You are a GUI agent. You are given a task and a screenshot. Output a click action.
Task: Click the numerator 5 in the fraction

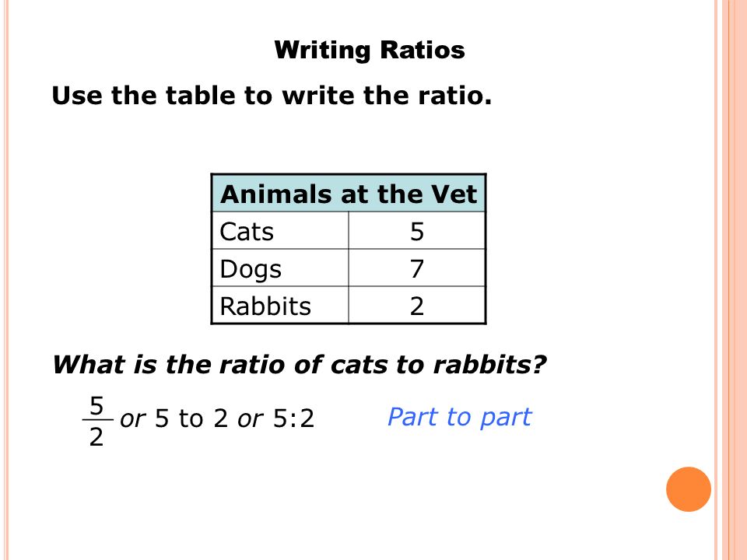tap(96, 406)
